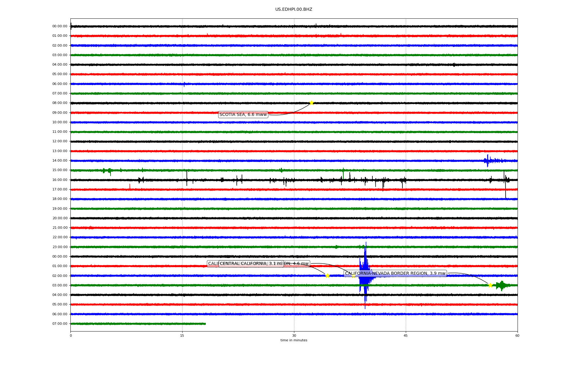Click the plot title US.EDHPI.00.BHZ

pyautogui.click(x=294, y=10)
